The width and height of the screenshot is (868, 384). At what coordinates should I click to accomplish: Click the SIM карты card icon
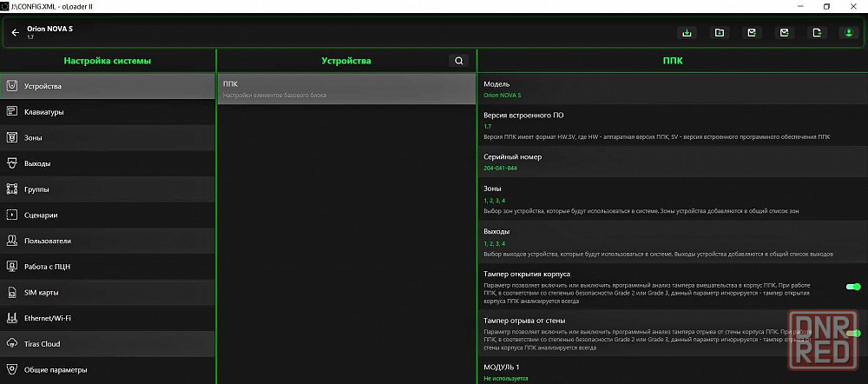12,292
